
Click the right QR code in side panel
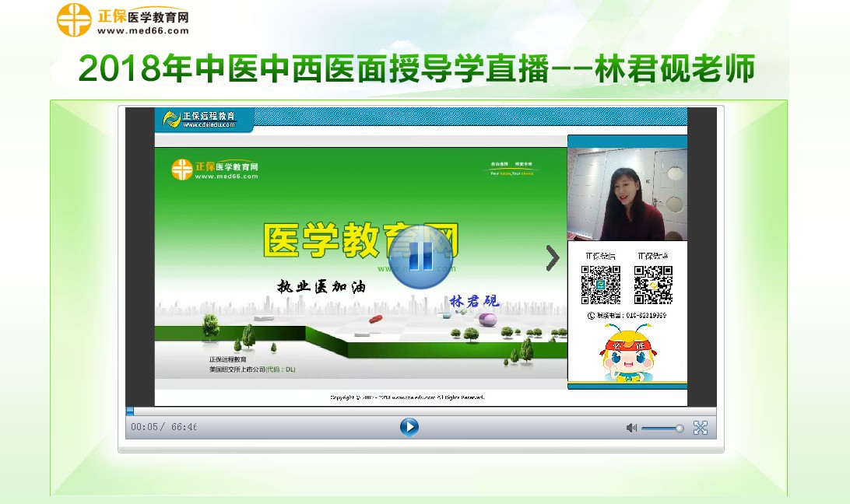(652, 285)
